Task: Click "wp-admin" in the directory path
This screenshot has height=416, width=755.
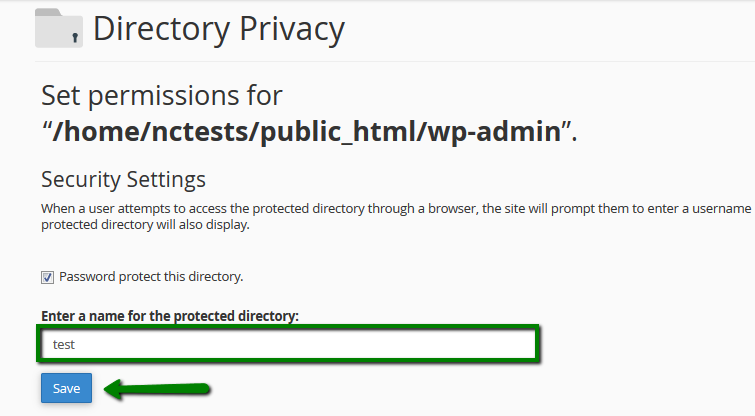Action: (x=496, y=133)
